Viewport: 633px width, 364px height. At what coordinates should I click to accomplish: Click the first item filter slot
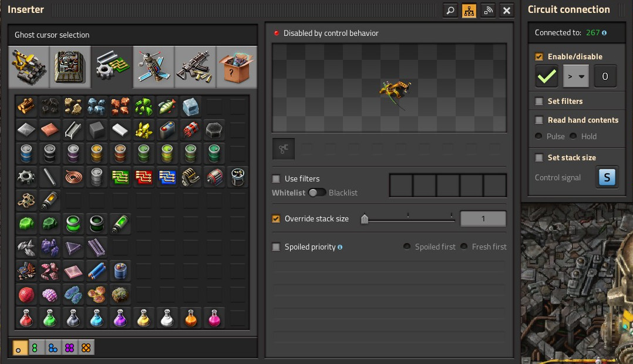coord(401,186)
